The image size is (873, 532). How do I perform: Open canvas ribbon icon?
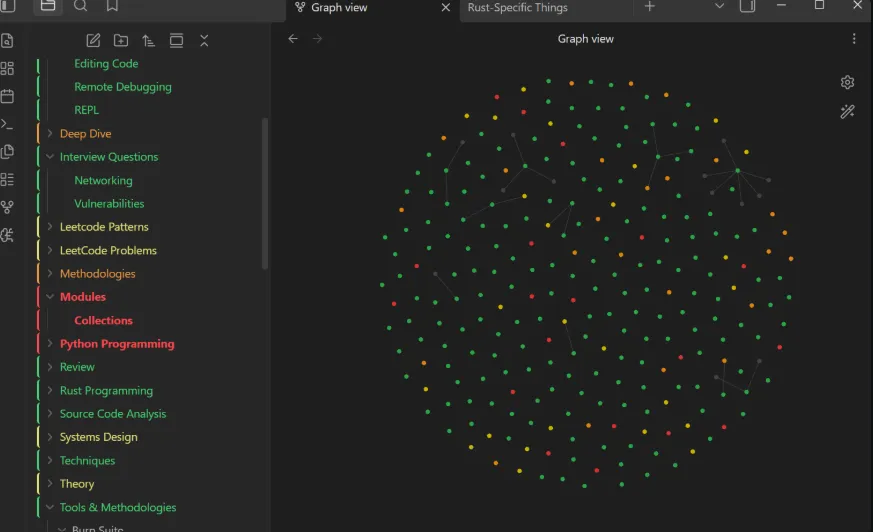7,68
